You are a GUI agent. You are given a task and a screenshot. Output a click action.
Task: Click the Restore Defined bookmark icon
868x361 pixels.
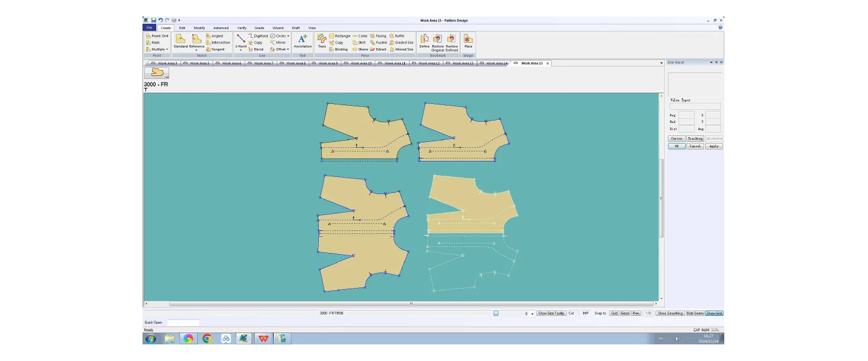tap(452, 43)
